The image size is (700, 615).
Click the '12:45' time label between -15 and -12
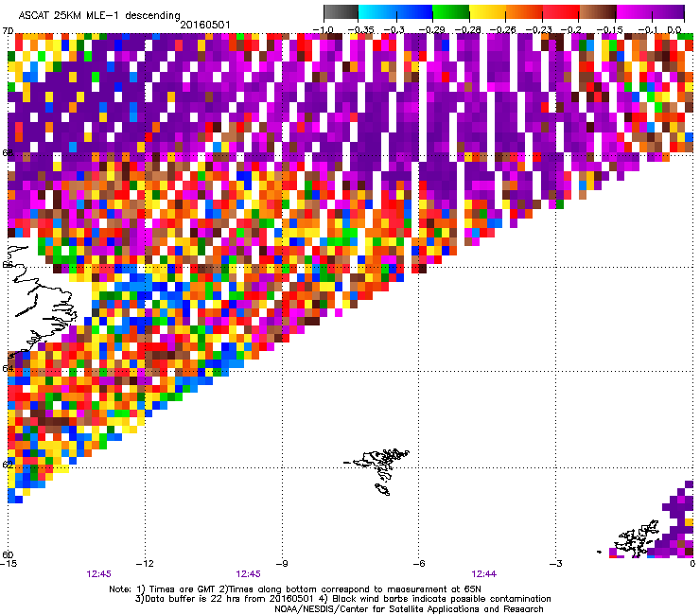click(99, 574)
